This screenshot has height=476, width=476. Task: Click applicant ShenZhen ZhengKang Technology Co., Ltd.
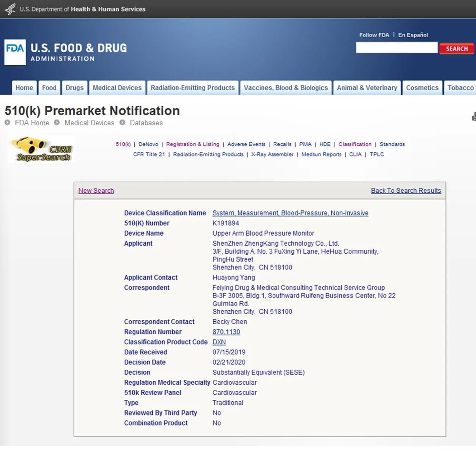[x=276, y=243]
